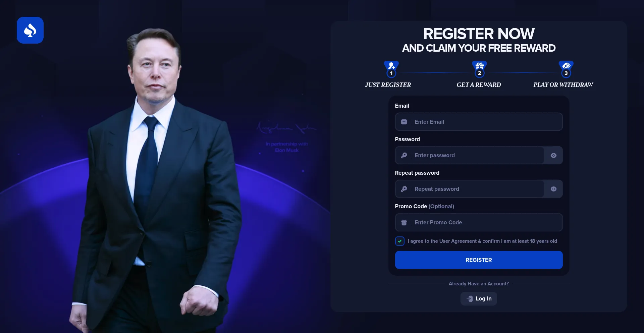The height and width of the screenshot is (333, 644).
Task: Click the step 3 Play or Withdraw badge
Action: (566, 69)
